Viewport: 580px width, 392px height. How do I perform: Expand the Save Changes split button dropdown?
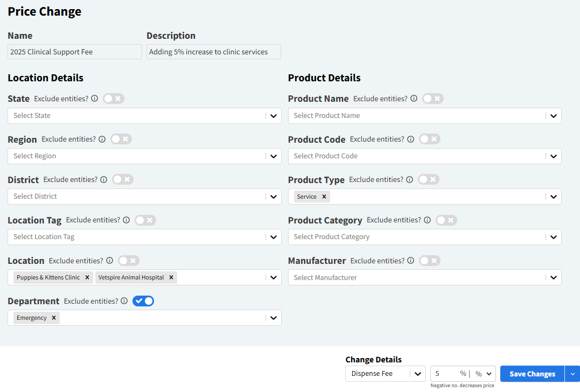[x=572, y=374]
